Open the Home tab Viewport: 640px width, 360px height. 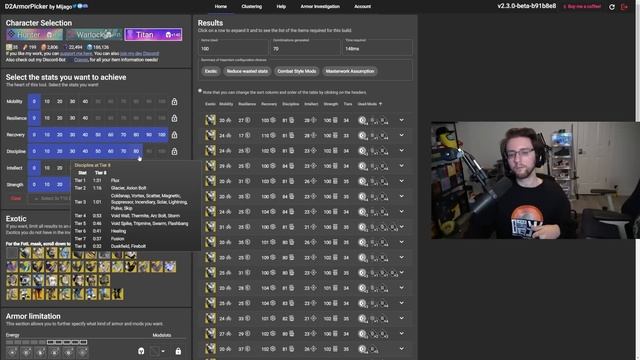[x=220, y=7]
